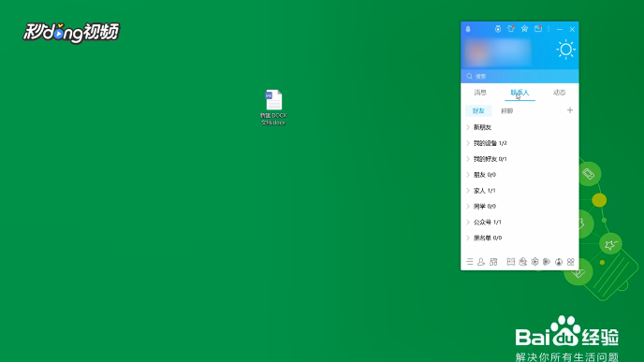644x362 pixels.
Task: Expand the 同学 0/0 group
Action: (520, 206)
